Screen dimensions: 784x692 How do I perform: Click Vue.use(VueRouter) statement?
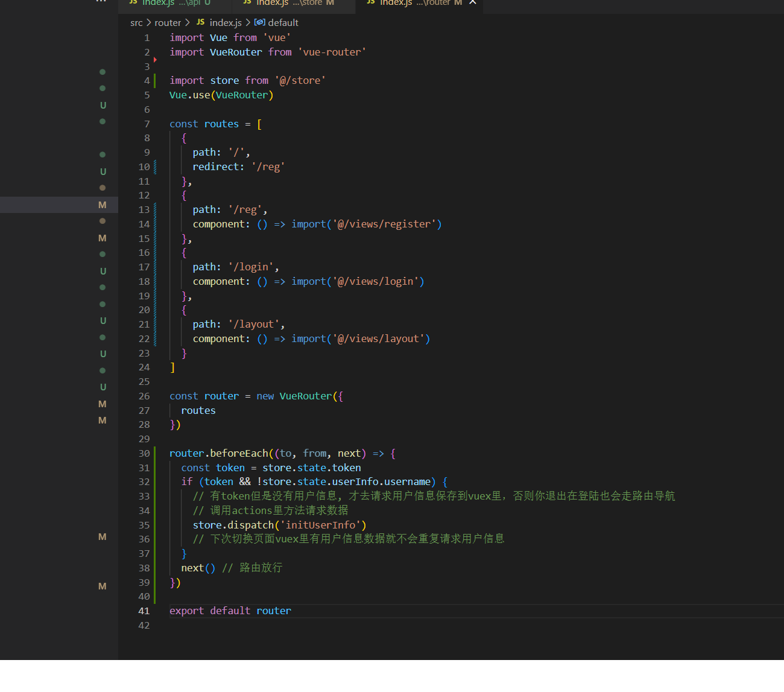point(221,95)
